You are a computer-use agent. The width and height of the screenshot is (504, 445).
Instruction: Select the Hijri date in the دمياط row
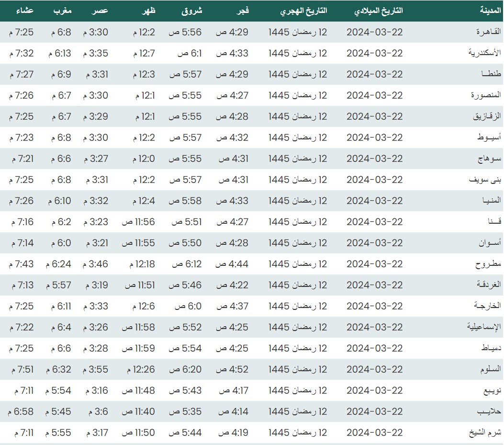tap(298, 348)
